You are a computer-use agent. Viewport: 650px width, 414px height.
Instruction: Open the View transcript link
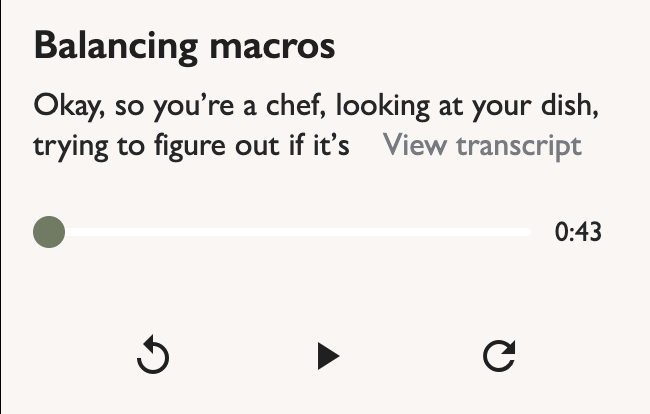tap(482, 146)
